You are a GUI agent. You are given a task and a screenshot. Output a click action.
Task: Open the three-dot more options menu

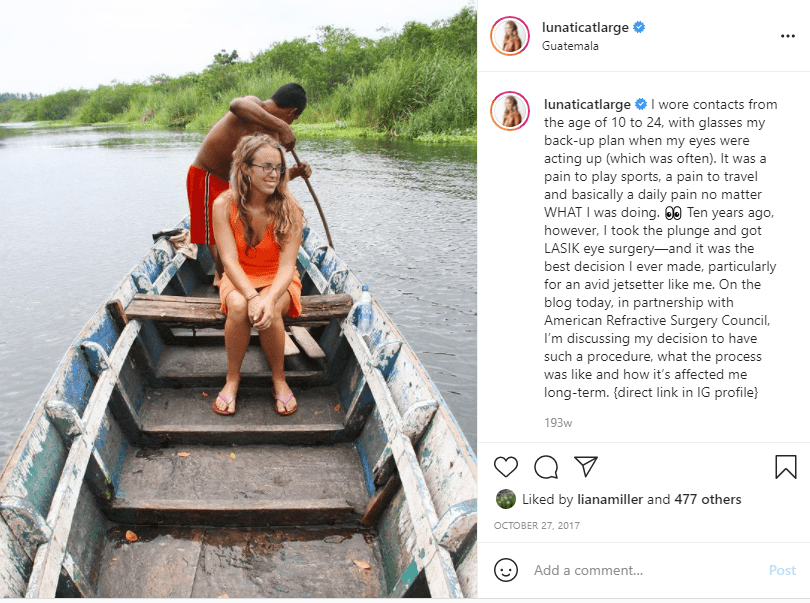(x=787, y=36)
